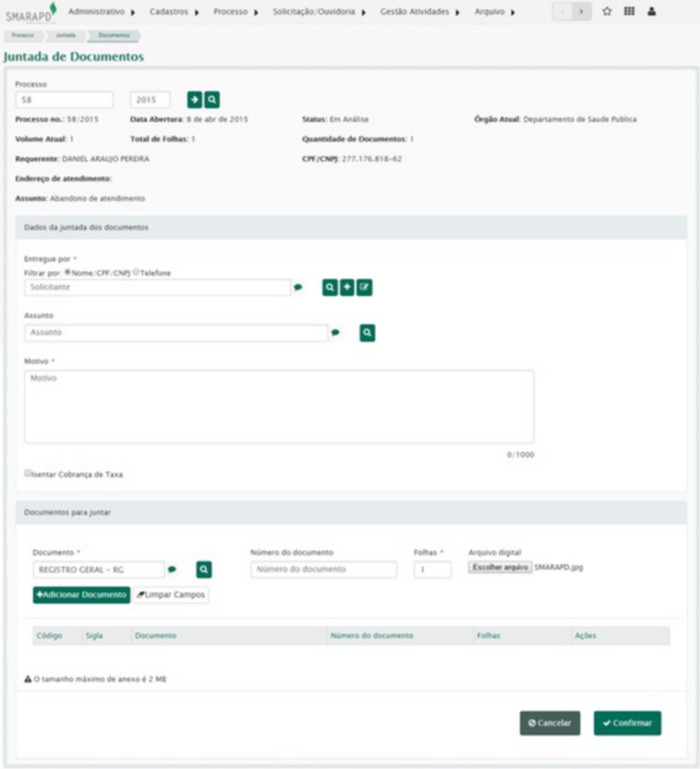Open the apps grid icon in header
Image resolution: width=700 pixels, height=769 pixels.
(629, 11)
